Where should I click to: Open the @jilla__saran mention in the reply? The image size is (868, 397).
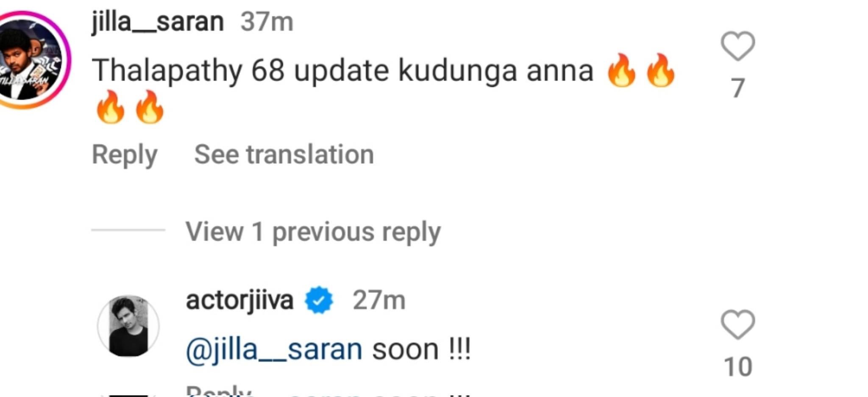coord(274,350)
